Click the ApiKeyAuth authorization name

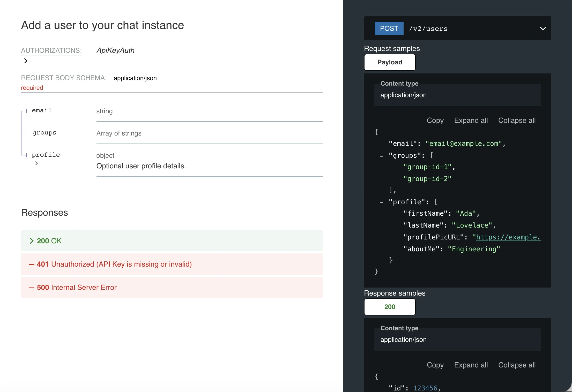pos(115,50)
